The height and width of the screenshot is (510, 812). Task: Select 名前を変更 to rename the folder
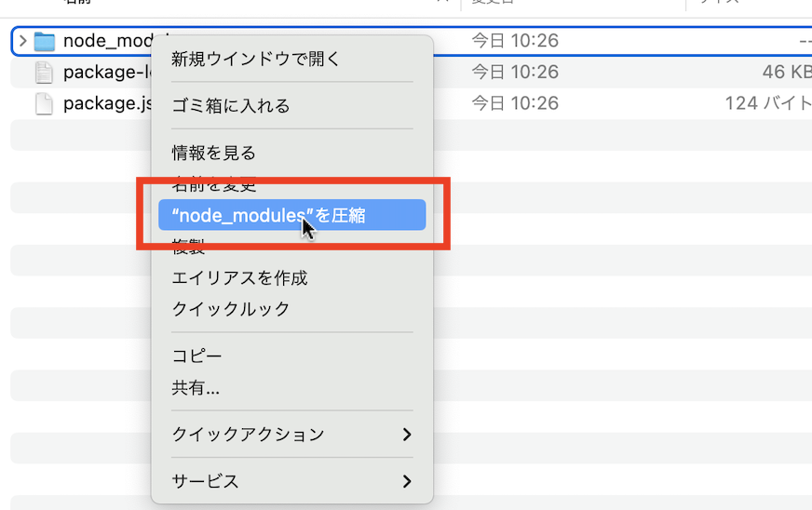pos(213,184)
